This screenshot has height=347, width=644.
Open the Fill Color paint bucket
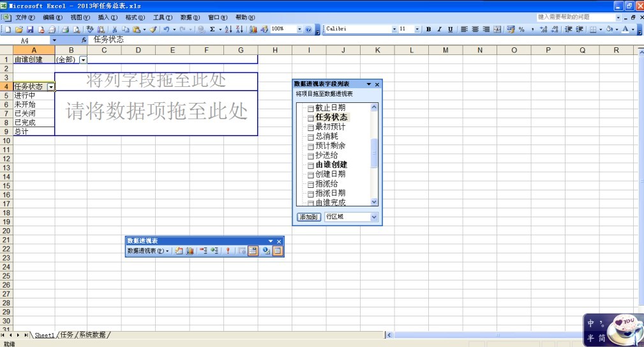click(x=610, y=29)
